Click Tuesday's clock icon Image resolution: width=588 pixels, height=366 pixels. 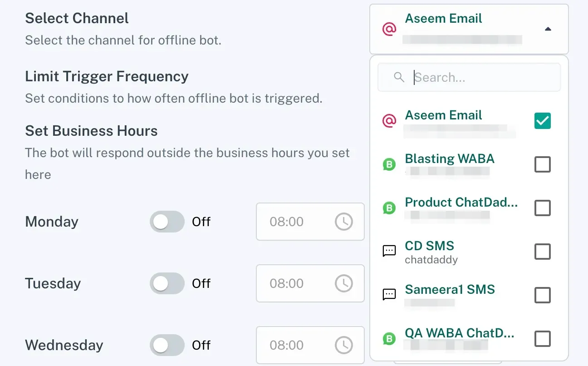343,283
